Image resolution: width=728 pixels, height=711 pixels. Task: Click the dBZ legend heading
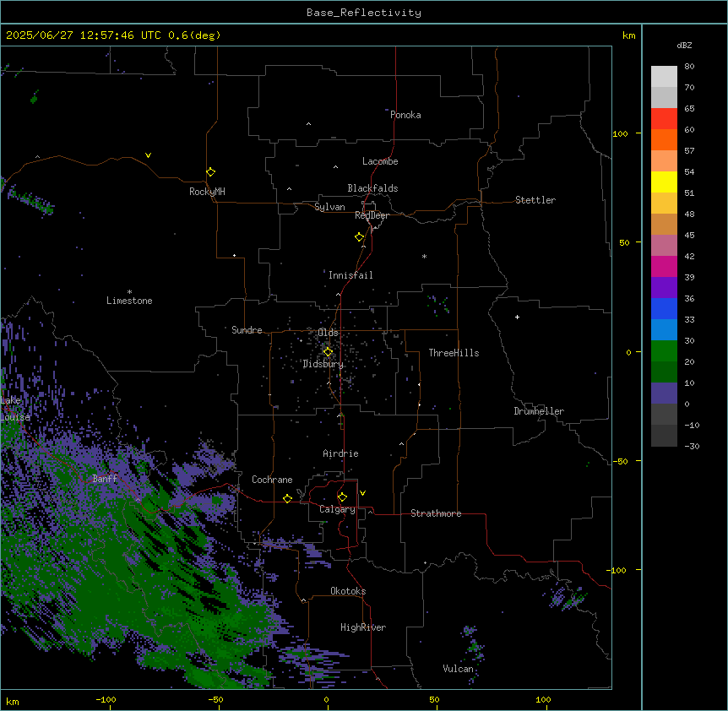[x=684, y=45]
